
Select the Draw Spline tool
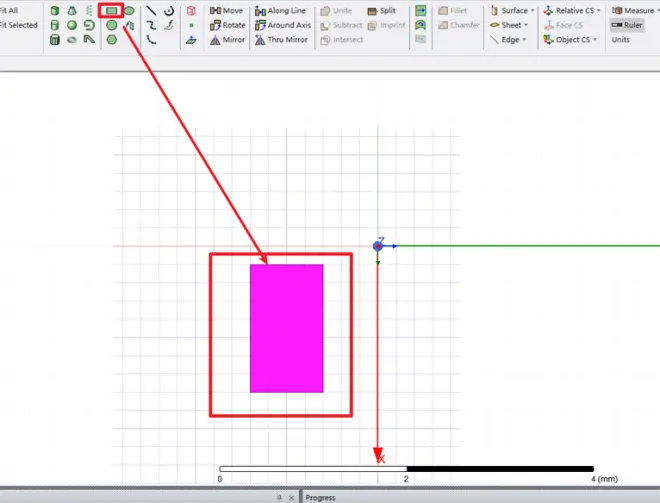pos(151,25)
